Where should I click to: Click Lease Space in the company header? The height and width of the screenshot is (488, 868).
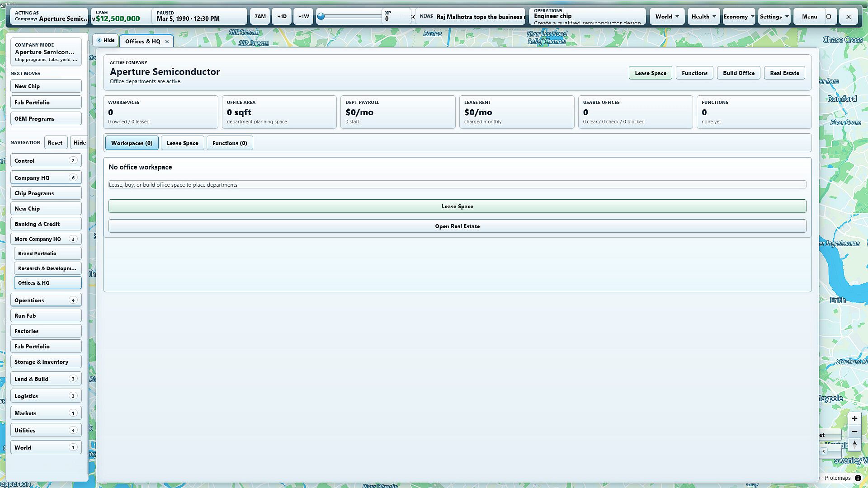(x=651, y=73)
